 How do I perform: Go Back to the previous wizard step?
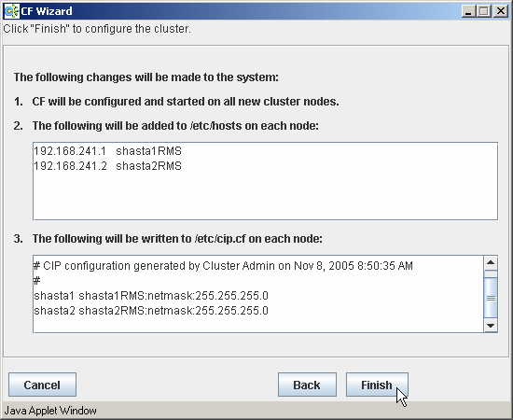[307, 385]
